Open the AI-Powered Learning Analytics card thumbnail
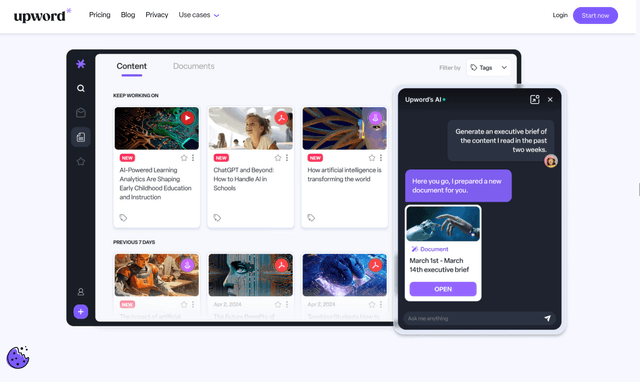This screenshot has height=382, width=640. pyautogui.click(x=157, y=129)
